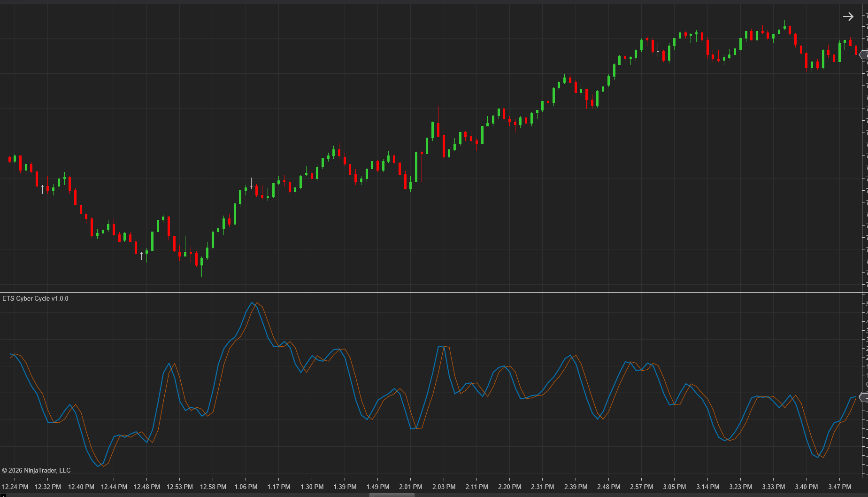The height and width of the screenshot is (497, 868).
Task: Click the 1:30 PM label on time axis
Action: [x=312, y=487]
